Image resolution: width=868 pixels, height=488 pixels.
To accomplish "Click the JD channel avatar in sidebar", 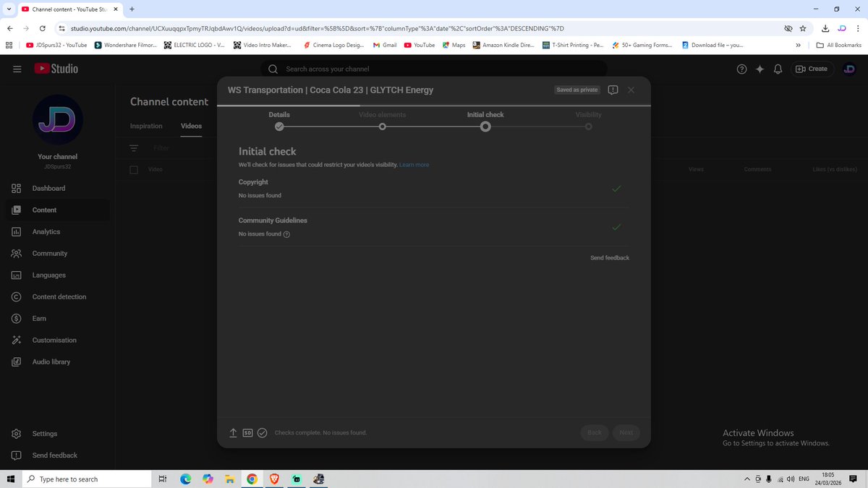I will point(58,119).
